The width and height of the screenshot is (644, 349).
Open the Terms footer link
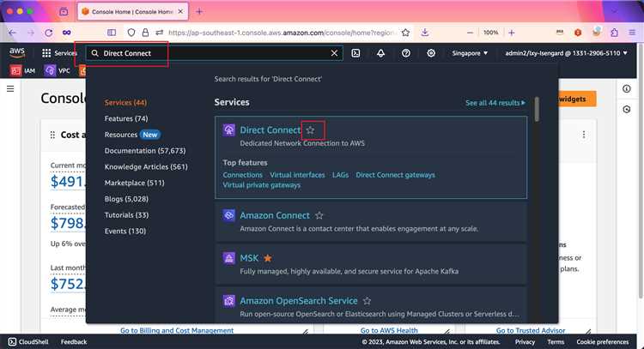pyautogui.click(x=556, y=341)
